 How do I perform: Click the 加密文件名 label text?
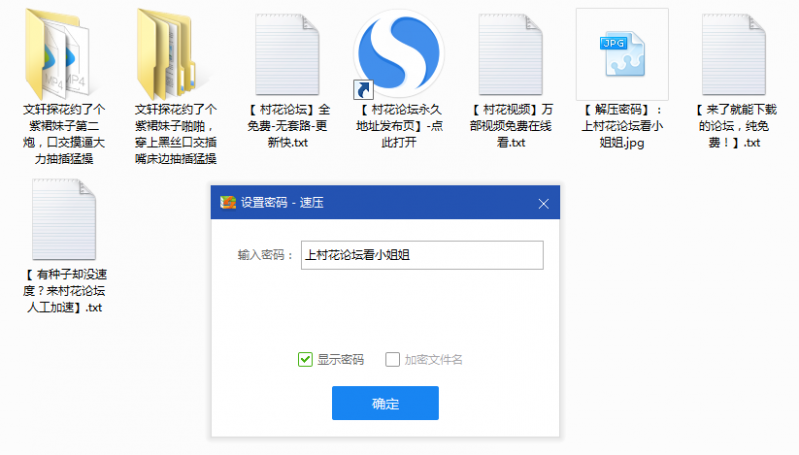[x=433, y=360]
